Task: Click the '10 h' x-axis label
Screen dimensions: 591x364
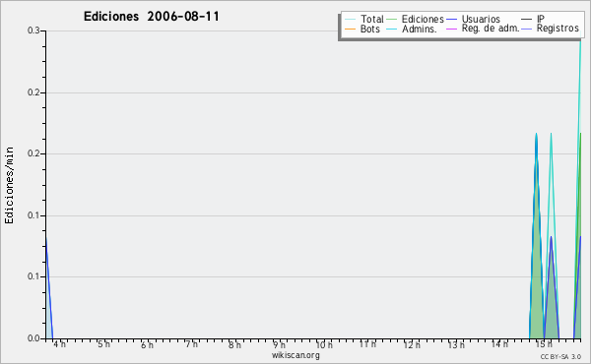Action: click(324, 344)
